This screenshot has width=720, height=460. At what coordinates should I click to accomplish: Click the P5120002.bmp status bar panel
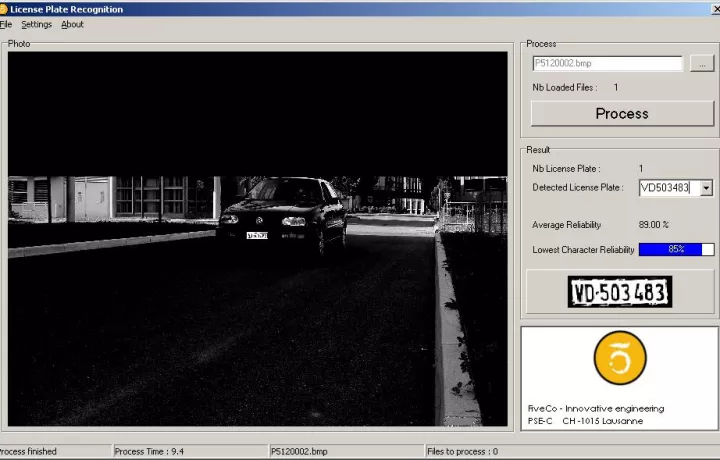pyautogui.click(x=296, y=452)
